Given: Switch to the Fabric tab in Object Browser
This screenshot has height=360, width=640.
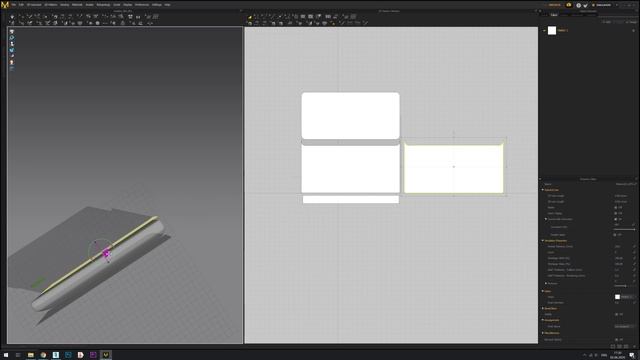Looking at the screenshot, I should coord(554,15).
